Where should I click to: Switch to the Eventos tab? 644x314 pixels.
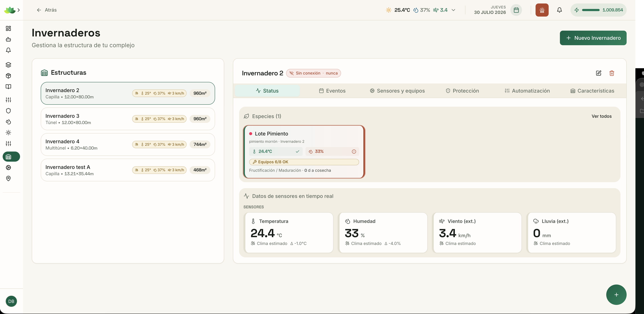(332, 91)
